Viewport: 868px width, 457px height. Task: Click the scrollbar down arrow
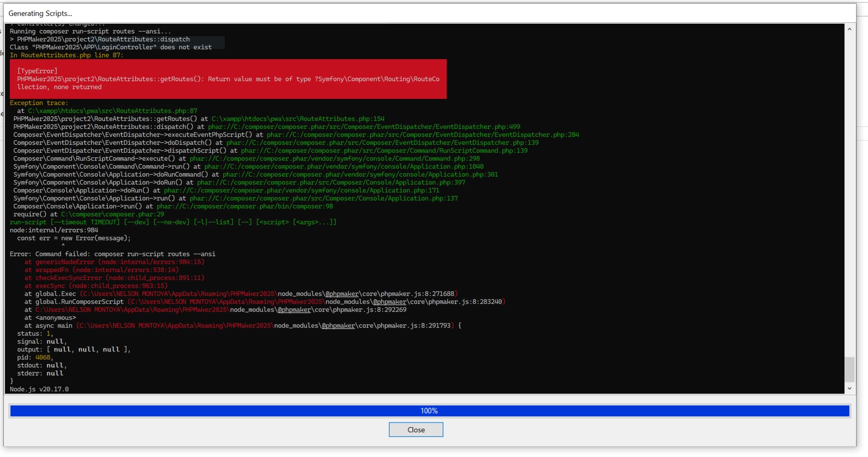coord(849,388)
